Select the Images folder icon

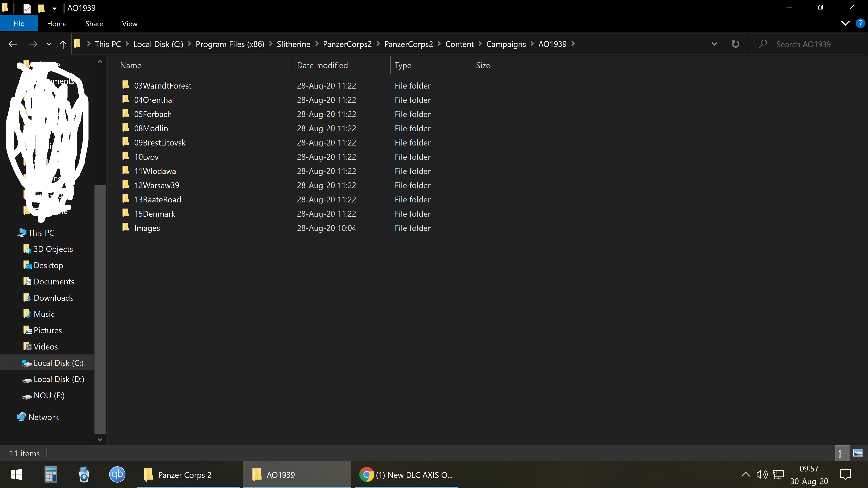125,227
